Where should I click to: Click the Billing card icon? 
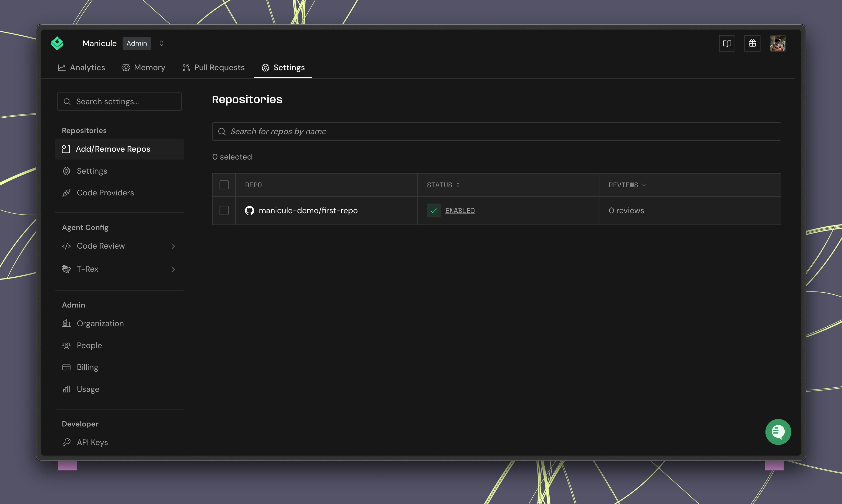click(x=66, y=367)
